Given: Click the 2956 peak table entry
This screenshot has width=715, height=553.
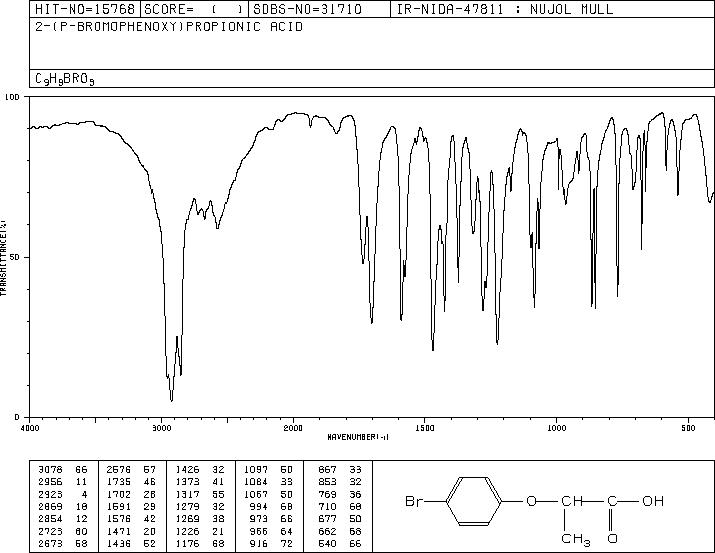Looking at the screenshot, I should click(51, 482).
